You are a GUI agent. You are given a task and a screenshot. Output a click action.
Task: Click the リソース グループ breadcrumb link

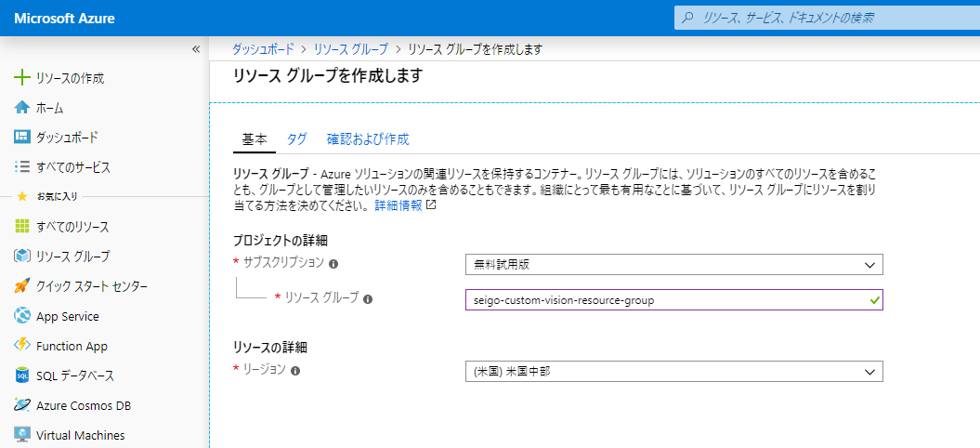pos(350,49)
